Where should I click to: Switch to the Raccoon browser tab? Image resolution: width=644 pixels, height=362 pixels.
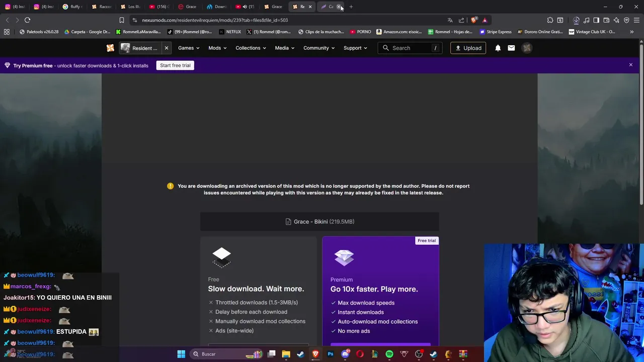coord(102,7)
